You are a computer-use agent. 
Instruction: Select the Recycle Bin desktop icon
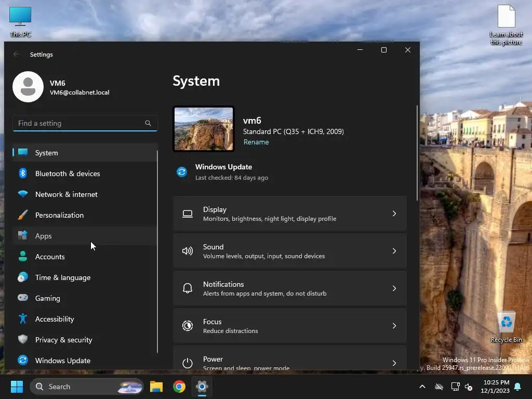[x=506, y=327]
